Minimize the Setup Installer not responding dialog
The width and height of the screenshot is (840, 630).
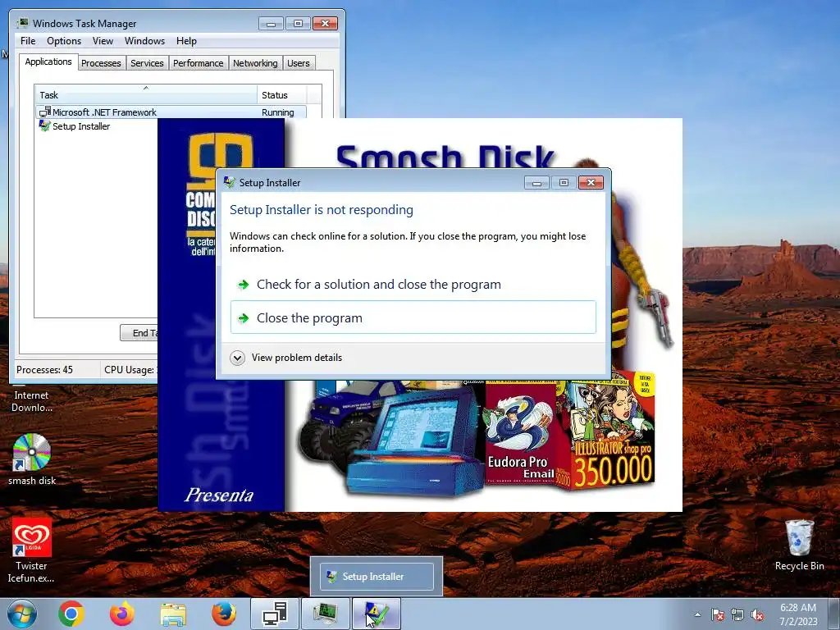(536, 183)
